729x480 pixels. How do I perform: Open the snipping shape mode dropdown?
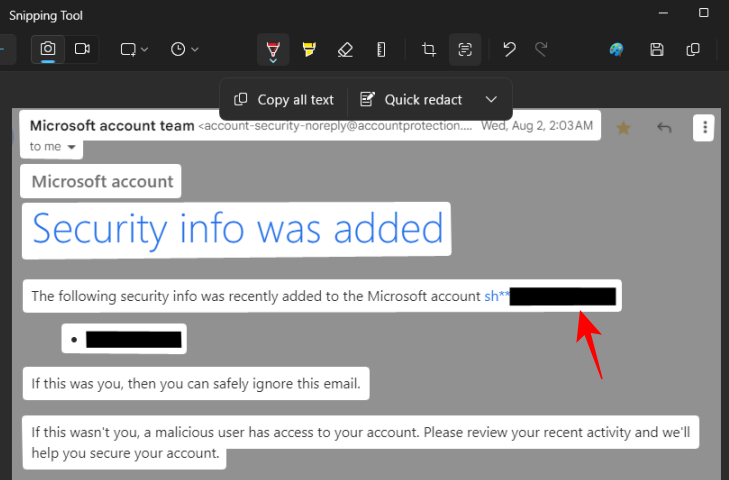click(134, 49)
